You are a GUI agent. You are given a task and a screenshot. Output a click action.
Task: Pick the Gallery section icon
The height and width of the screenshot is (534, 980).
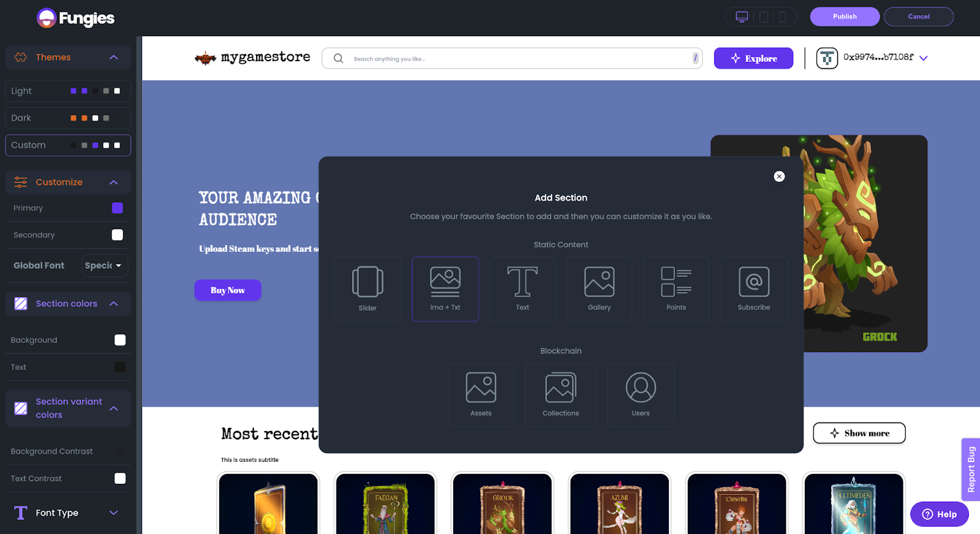[x=599, y=288]
